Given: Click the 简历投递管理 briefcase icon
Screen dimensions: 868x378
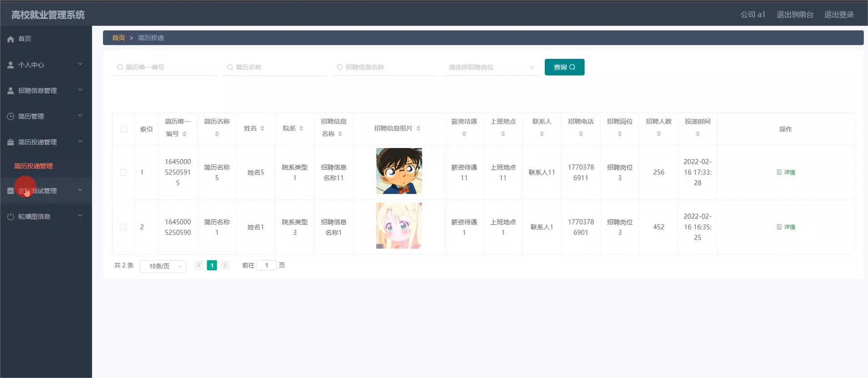Looking at the screenshot, I should [10, 142].
